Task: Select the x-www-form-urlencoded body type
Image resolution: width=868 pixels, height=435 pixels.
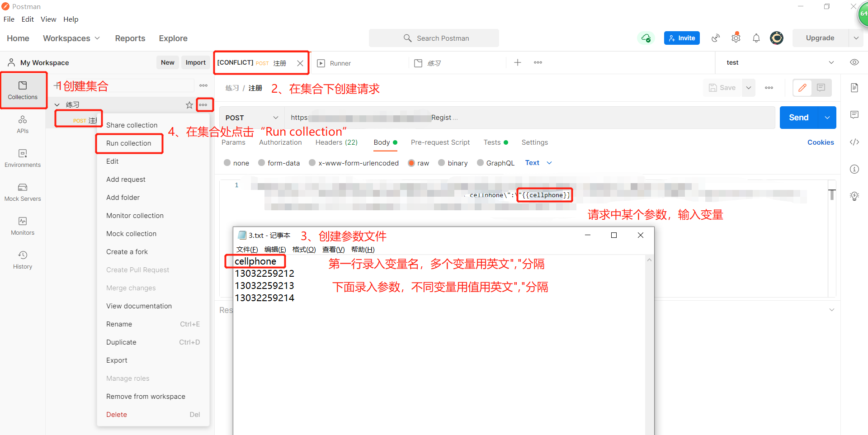Action: 312,163
